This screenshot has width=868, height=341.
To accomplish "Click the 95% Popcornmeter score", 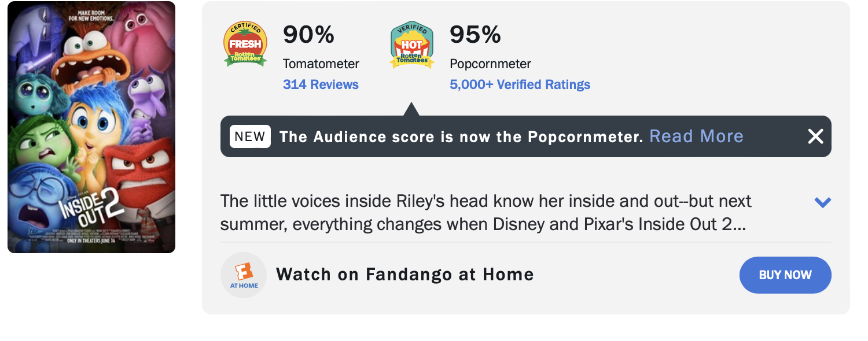I will pyautogui.click(x=475, y=35).
